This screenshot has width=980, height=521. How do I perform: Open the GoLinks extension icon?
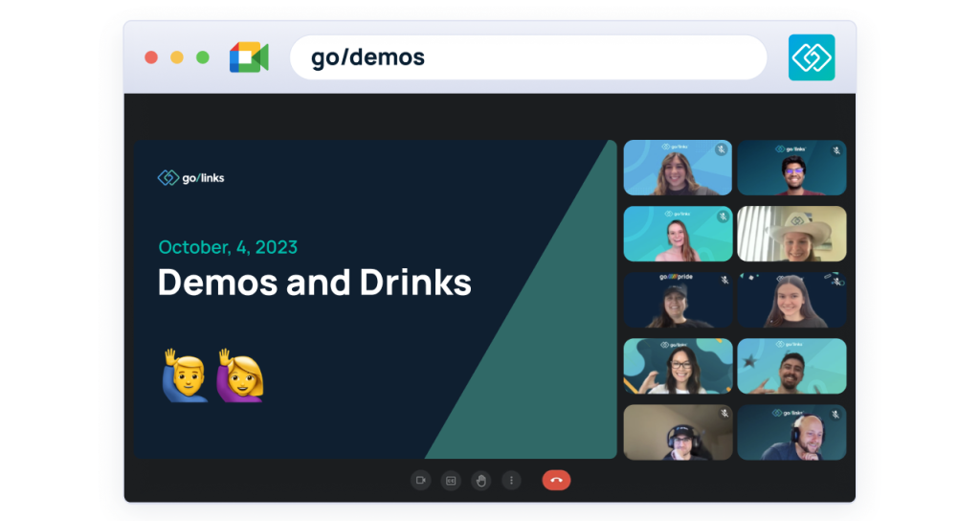(812, 57)
